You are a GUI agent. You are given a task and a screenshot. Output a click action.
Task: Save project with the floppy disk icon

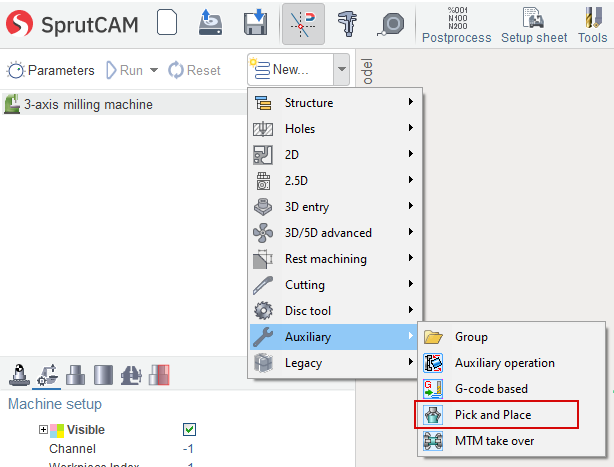pyautogui.click(x=255, y=23)
